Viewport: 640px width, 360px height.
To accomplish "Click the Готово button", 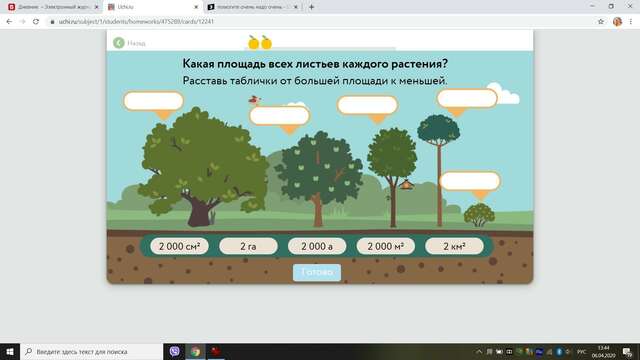I will click(x=317, y=272).
